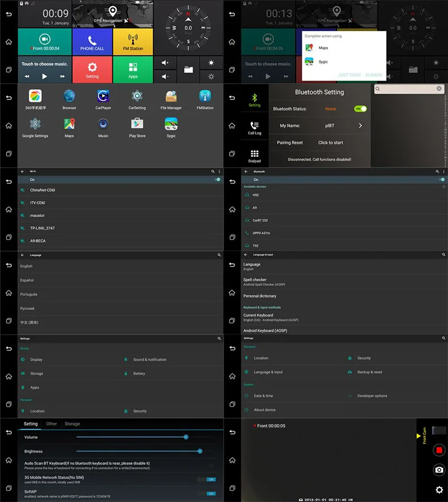Viewport: 448px width, 502px height.
Task: Select the Setting tab in CarSetting
Action: pos(31,424)
